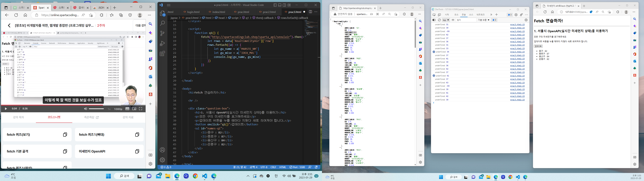
Task: Switch to the prac2.html editor tab
Action: pyautogui.click(x=269, y=12)
